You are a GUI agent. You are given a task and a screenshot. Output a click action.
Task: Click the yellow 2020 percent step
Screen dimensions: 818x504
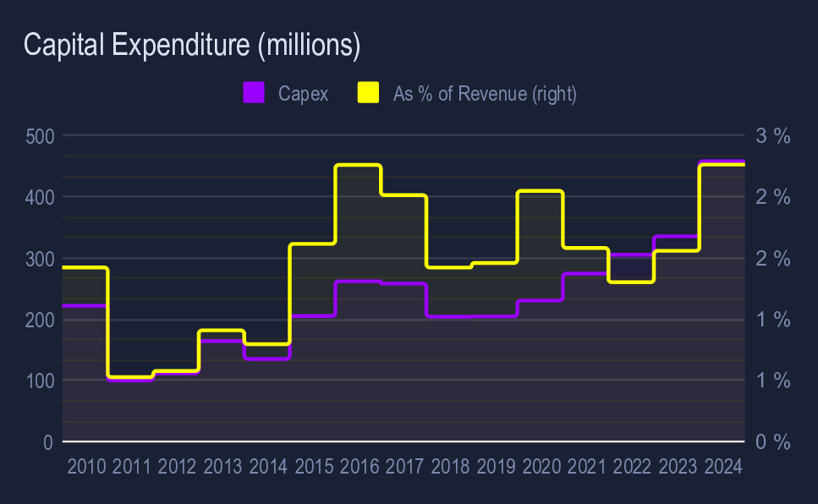click(541, 191)
